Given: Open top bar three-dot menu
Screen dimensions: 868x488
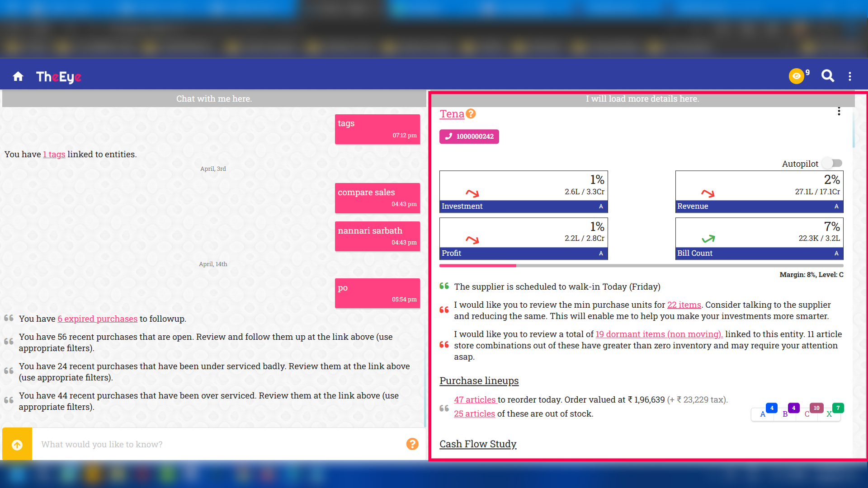Looking at the screenshot, I should tap(850, 76).
